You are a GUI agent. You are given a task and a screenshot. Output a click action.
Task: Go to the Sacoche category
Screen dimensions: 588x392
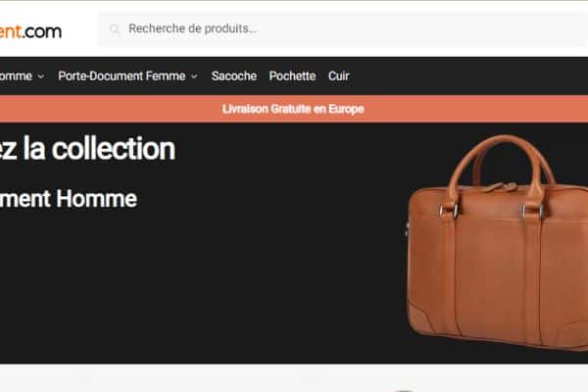coord(234,76)
